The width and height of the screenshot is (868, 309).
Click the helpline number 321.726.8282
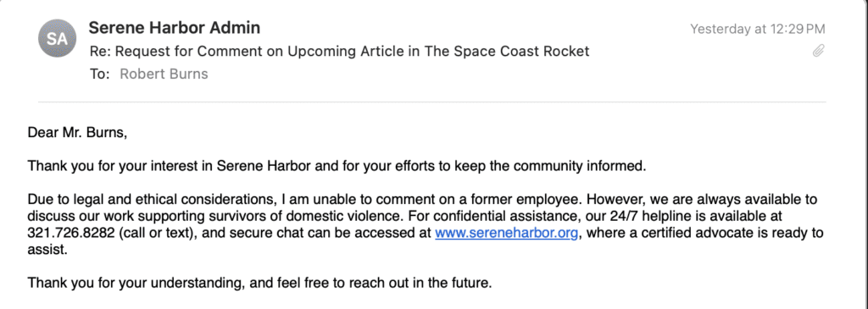[x=70, y=233]
